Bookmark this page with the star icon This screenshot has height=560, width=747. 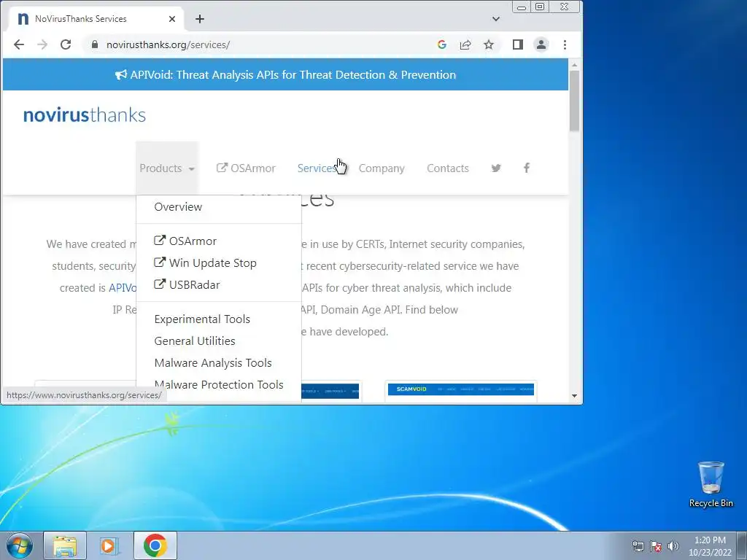pos(489,44)
